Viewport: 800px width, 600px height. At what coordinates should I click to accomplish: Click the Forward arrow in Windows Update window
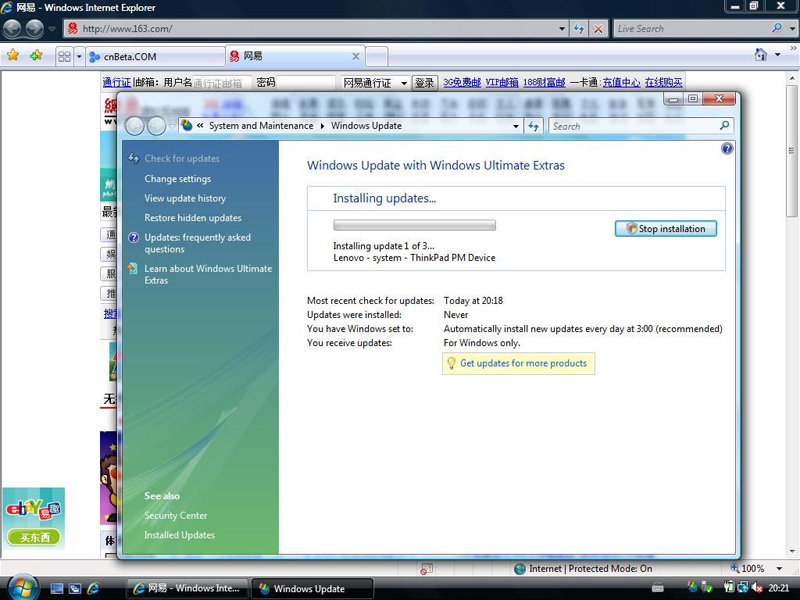156,126
